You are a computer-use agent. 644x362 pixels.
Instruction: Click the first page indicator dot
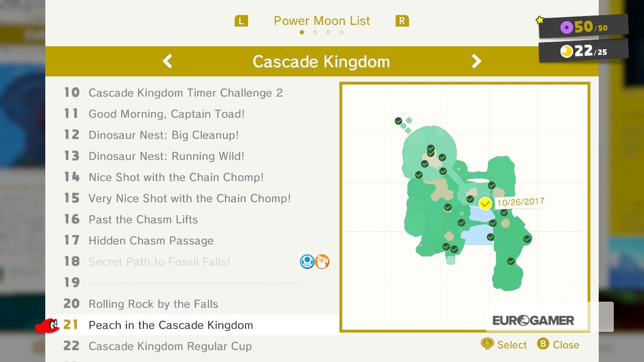tap(302, 32)
